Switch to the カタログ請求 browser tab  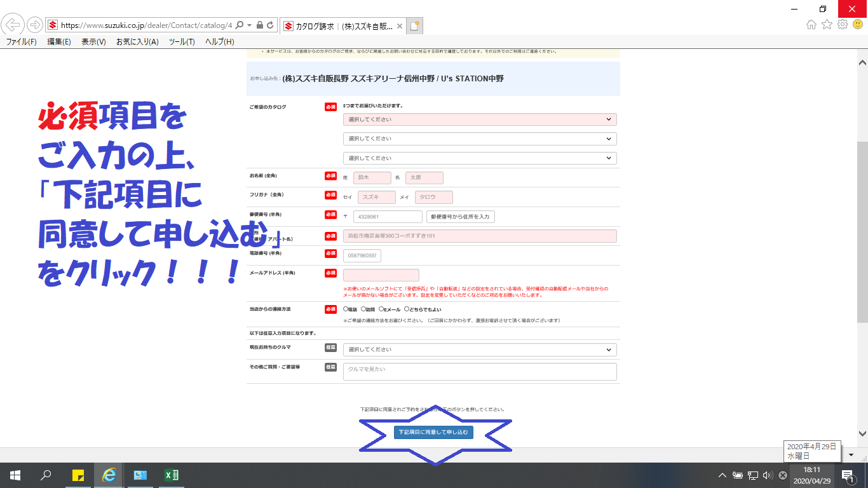tap(344, 26)
